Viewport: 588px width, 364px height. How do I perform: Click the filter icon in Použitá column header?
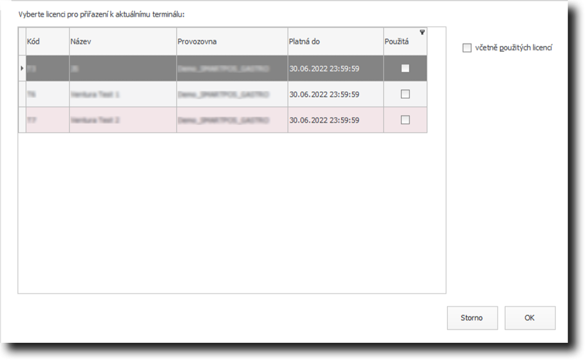pos(422,32)
